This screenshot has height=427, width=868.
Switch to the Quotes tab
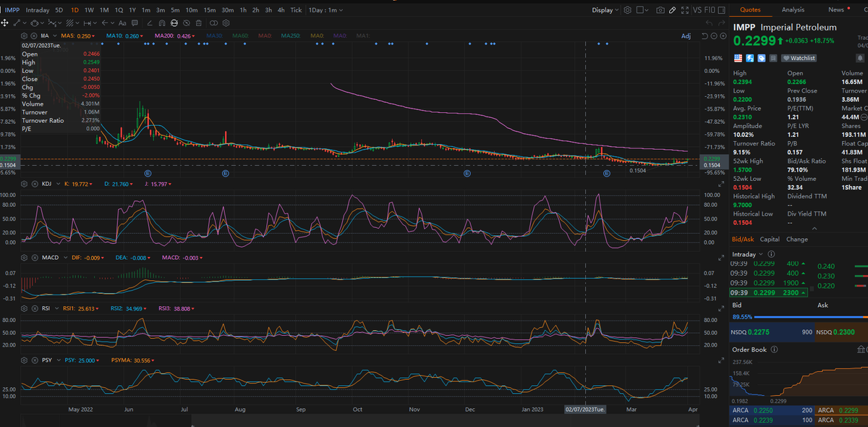point(750,9)
